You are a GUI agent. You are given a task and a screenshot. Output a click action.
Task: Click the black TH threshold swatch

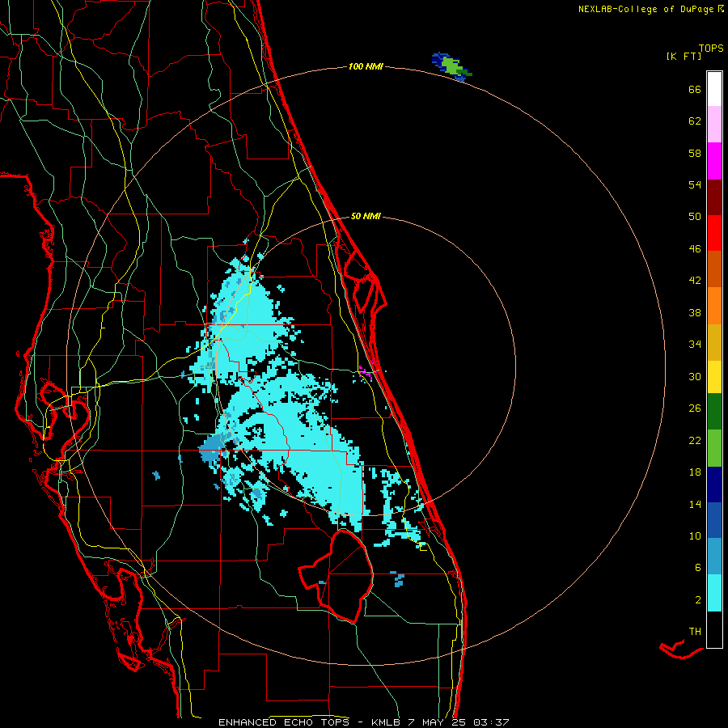pos(714,629)
